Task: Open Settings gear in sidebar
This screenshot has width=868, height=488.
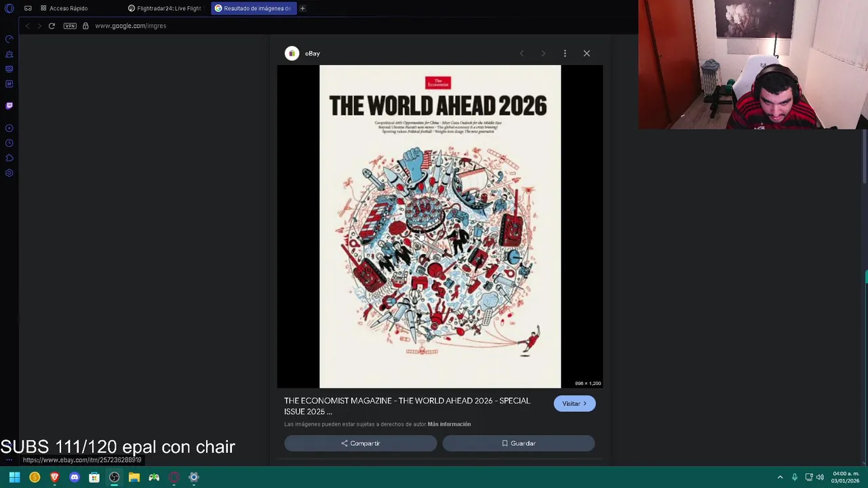Action: [x=9, y=173]
